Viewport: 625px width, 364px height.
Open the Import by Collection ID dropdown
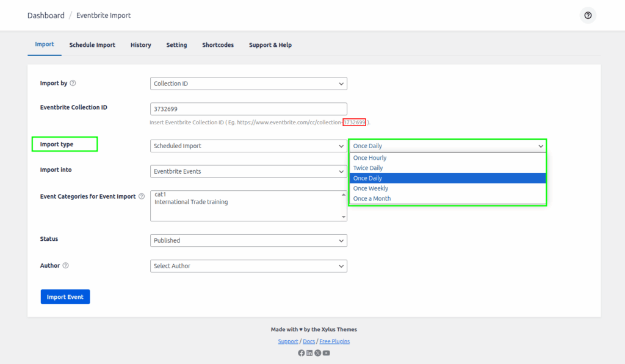tap(248, 84)
